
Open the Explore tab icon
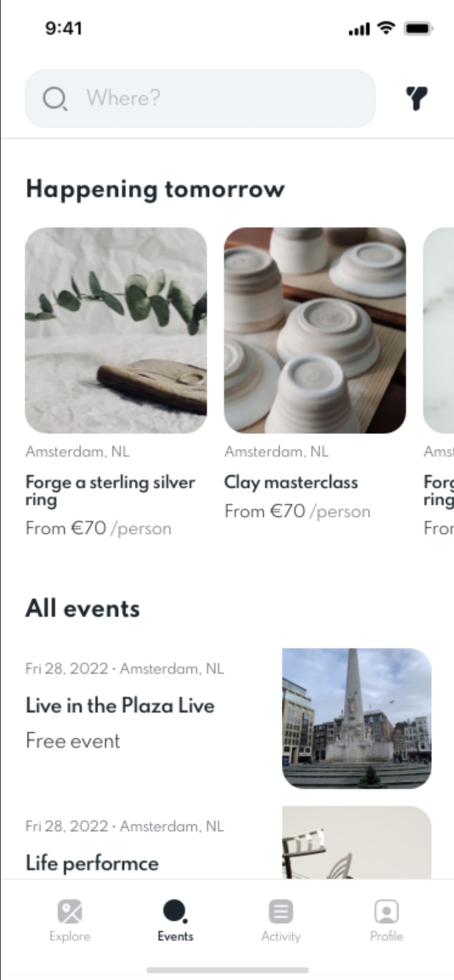coord(70,911)
